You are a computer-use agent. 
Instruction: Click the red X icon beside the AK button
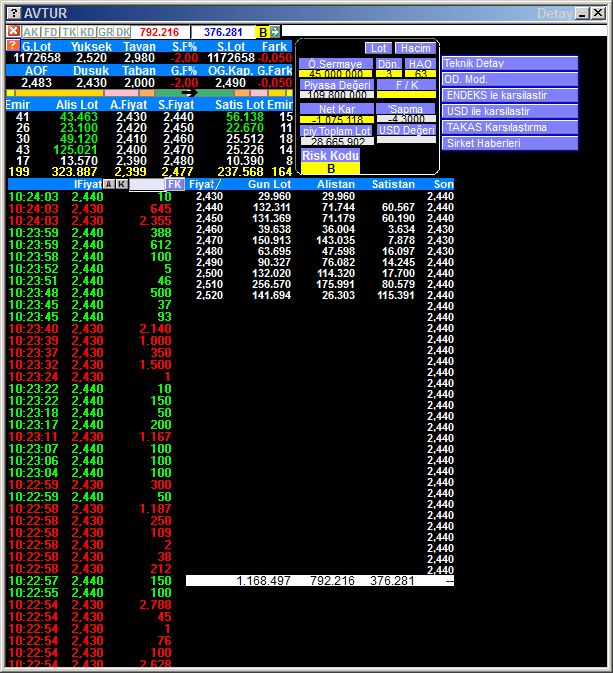click(x=13, y=31)
